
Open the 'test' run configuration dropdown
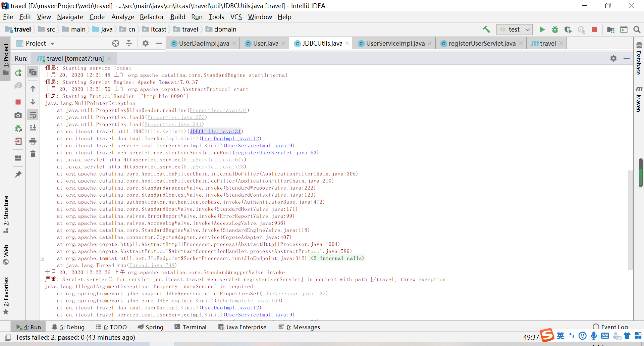click(514, 30)
